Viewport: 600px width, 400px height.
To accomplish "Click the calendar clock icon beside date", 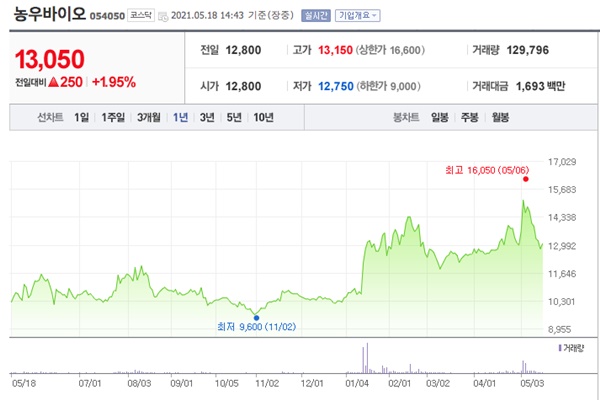I will pos(163,16).
